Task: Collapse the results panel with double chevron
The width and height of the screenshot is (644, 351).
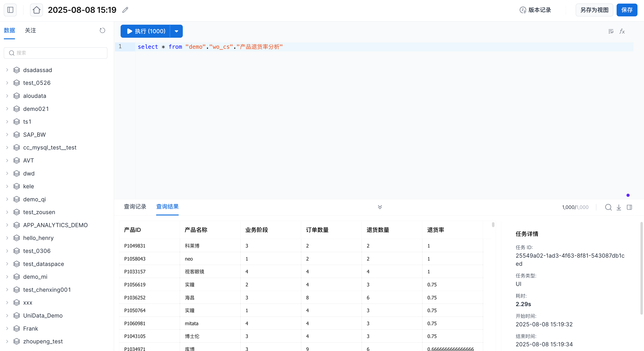Action: pos(380,207)
